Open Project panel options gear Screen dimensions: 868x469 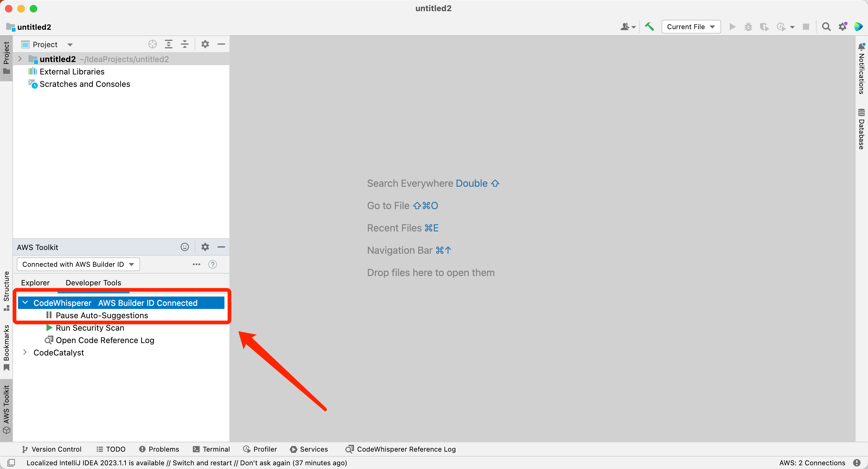point(205,44)
